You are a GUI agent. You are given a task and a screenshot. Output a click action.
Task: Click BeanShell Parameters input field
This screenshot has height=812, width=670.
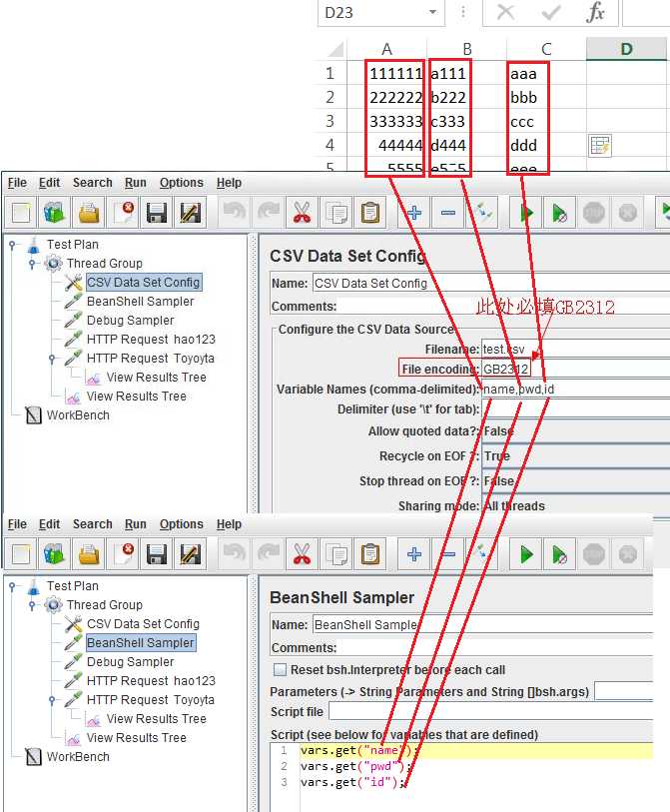pos(624,691)
